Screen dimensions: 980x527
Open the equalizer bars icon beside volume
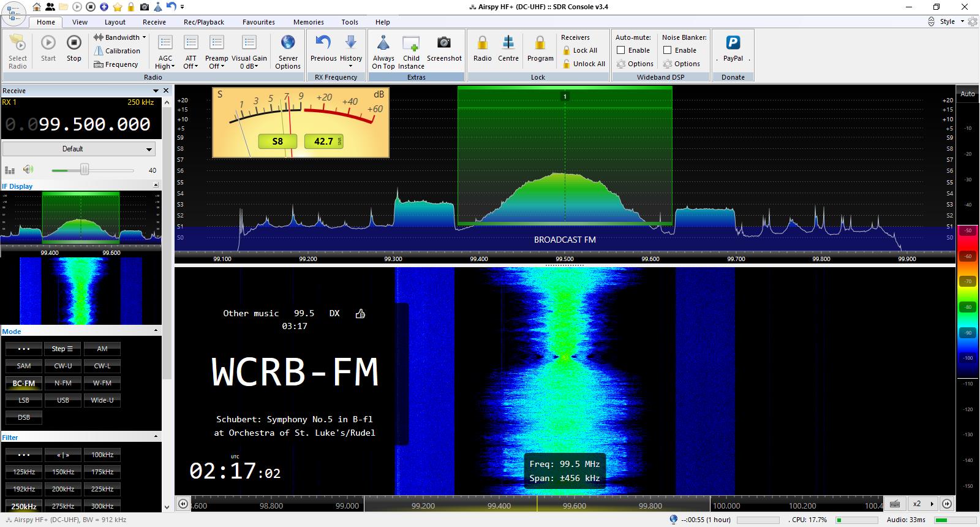click(10, 170)
